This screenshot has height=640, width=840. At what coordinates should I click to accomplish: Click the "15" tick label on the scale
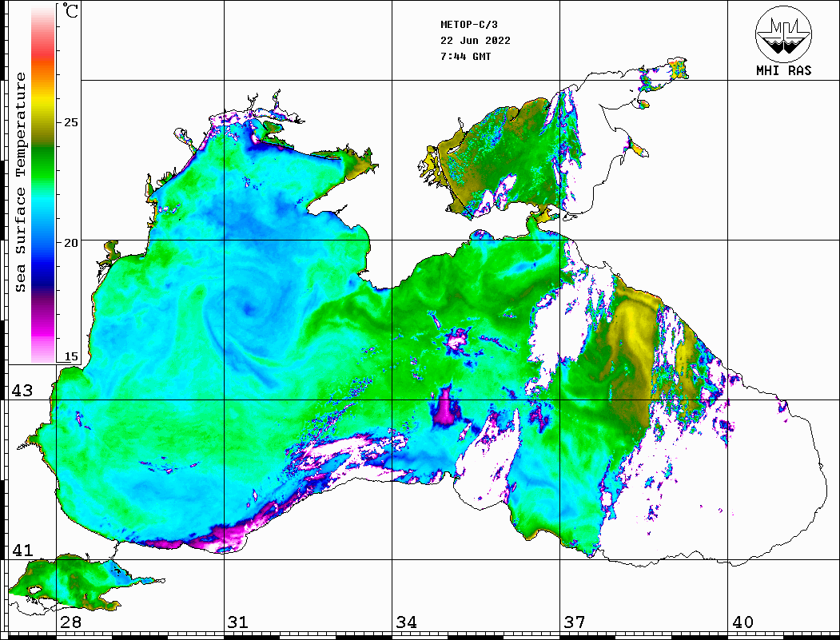pyautogui.click(x=71, y=356)
